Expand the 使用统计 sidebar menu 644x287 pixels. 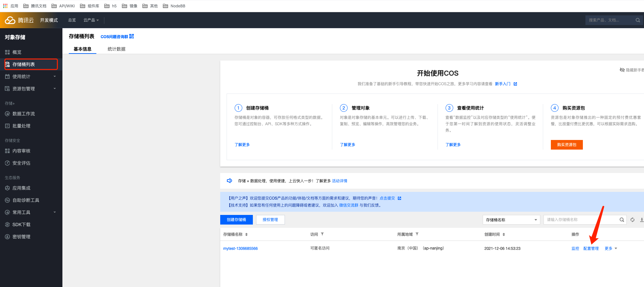click(55, 76)
